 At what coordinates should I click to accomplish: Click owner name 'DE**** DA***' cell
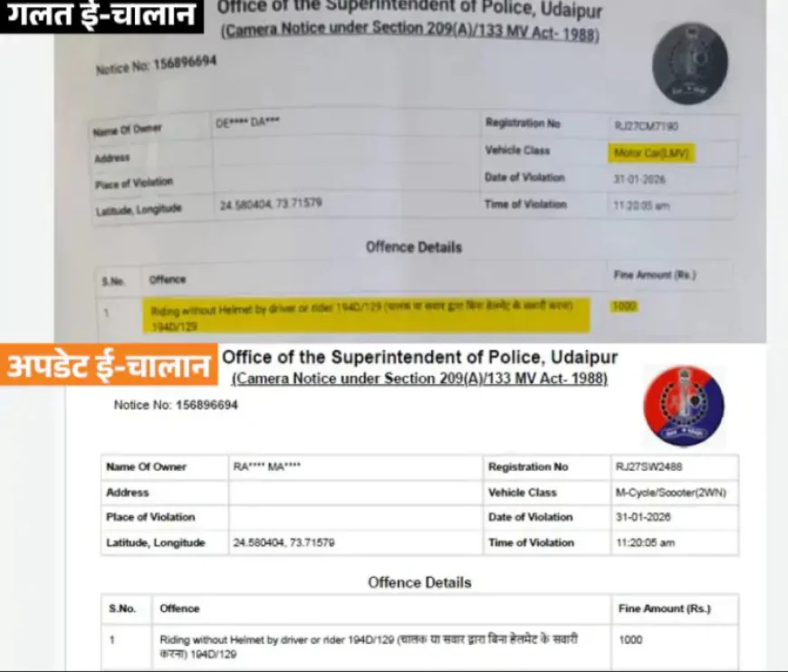pos(346,123)
